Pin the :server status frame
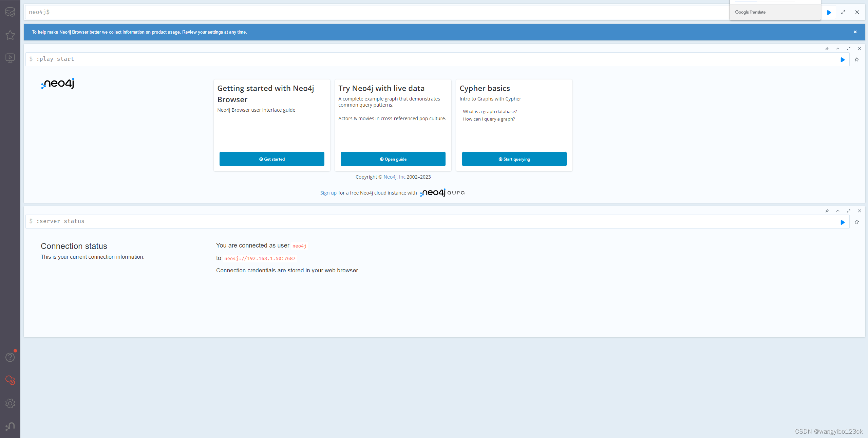The height and width of the screenshot is (438, 868). pyautogui.click(x=827, y=211)
